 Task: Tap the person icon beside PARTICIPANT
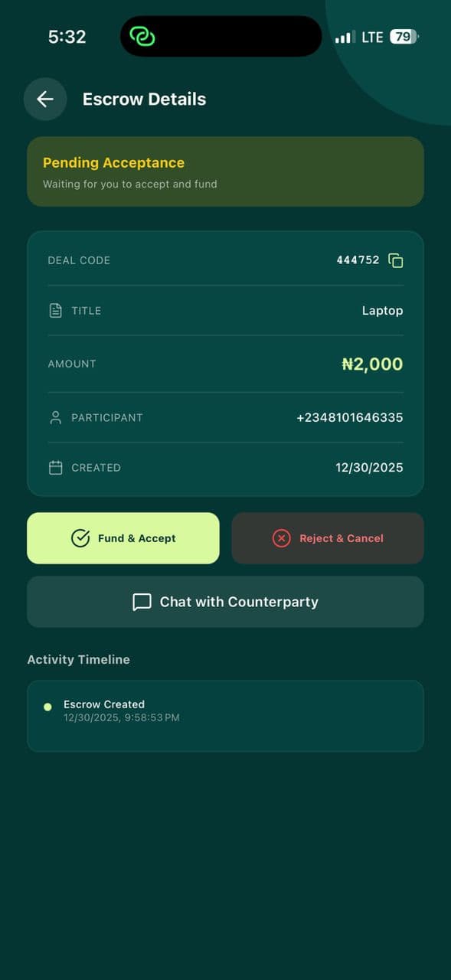coord(54,417)
